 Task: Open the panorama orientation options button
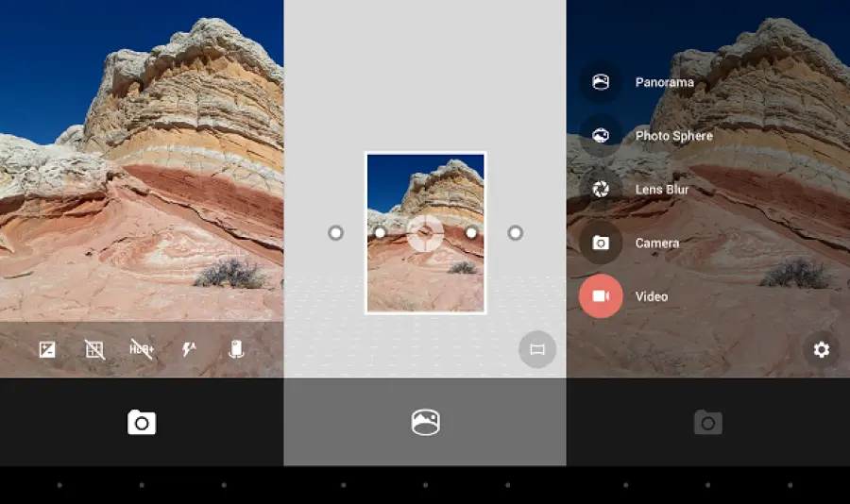point(537,349)
